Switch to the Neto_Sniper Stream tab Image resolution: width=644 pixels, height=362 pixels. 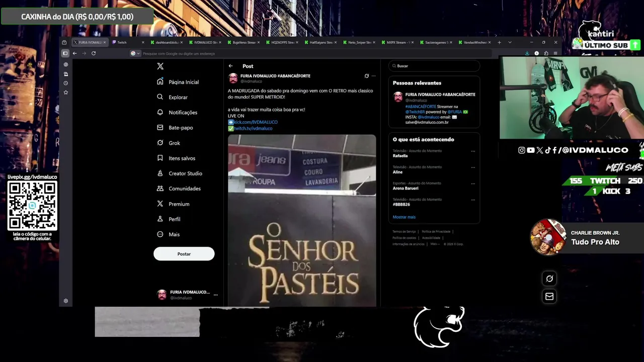[x=359, y=42]
